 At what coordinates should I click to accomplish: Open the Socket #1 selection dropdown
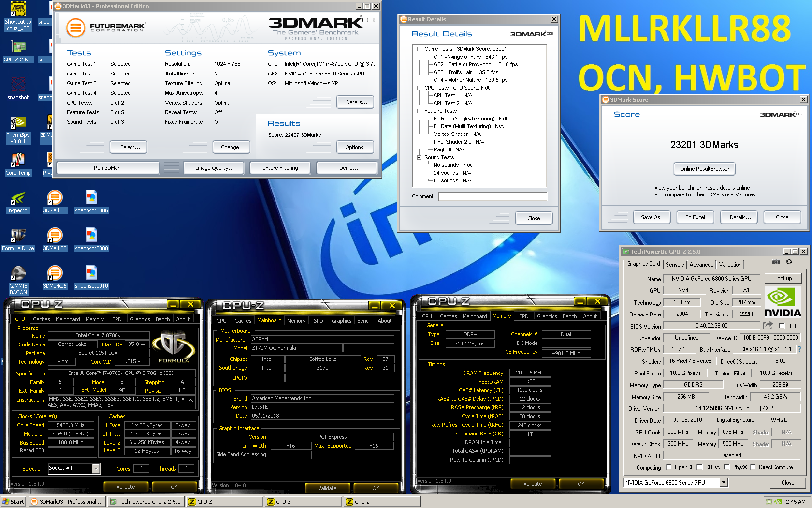click(x=96, y=468)
